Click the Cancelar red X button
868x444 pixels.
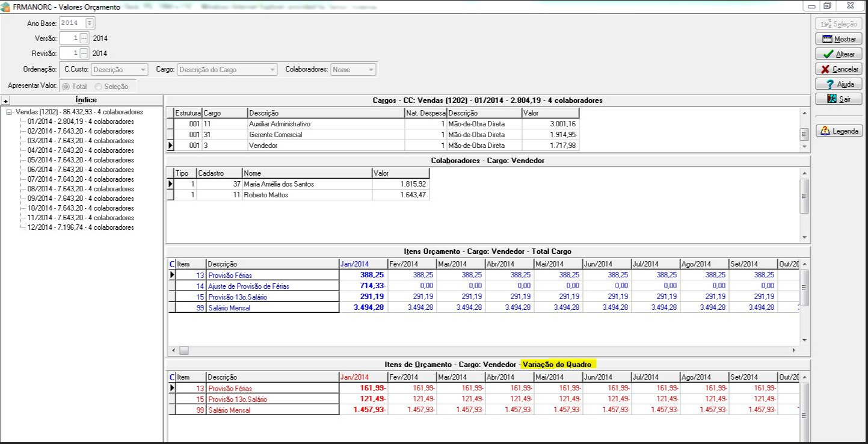[839, 69]
